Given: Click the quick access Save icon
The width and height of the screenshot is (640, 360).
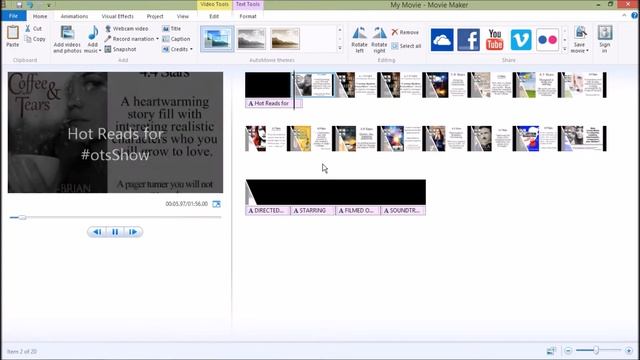Looking at the screenshot, I should pos(19,5).
